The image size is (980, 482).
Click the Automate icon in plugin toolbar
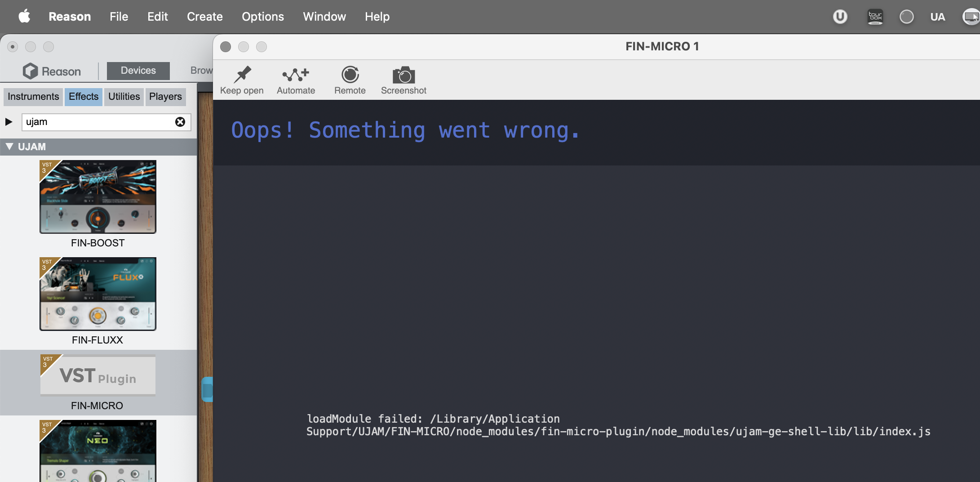(x=296, y=75)
